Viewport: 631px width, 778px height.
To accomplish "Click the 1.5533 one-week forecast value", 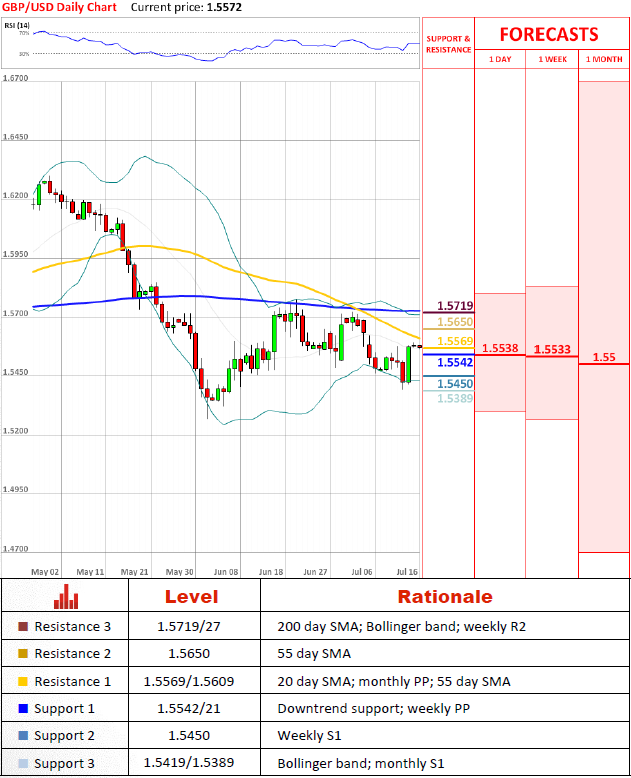I will 552,349.
